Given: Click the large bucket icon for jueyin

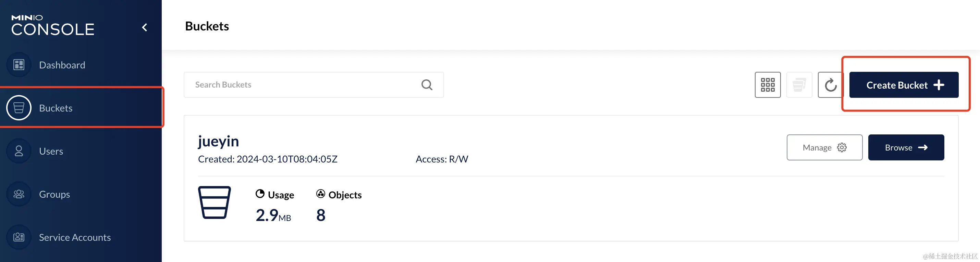Looking at the screenshot, I should [215, 202].
